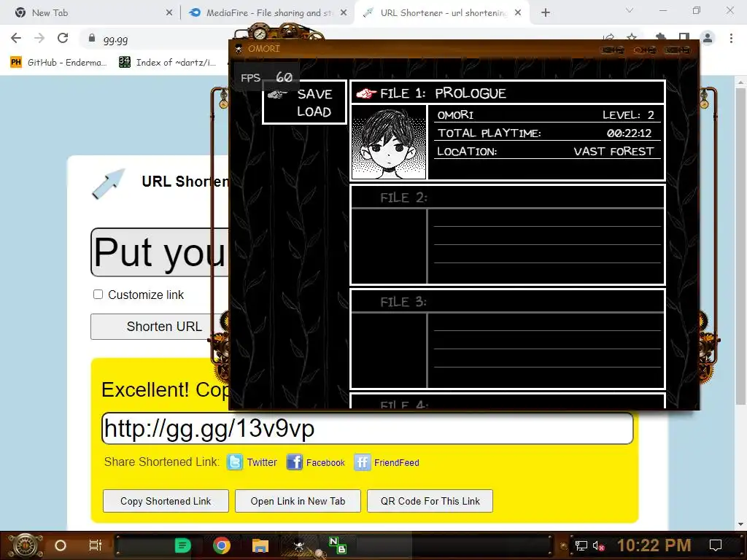Close the URL Shortener tab
Viewport: 747px width, 560px height.
[517, 13]
